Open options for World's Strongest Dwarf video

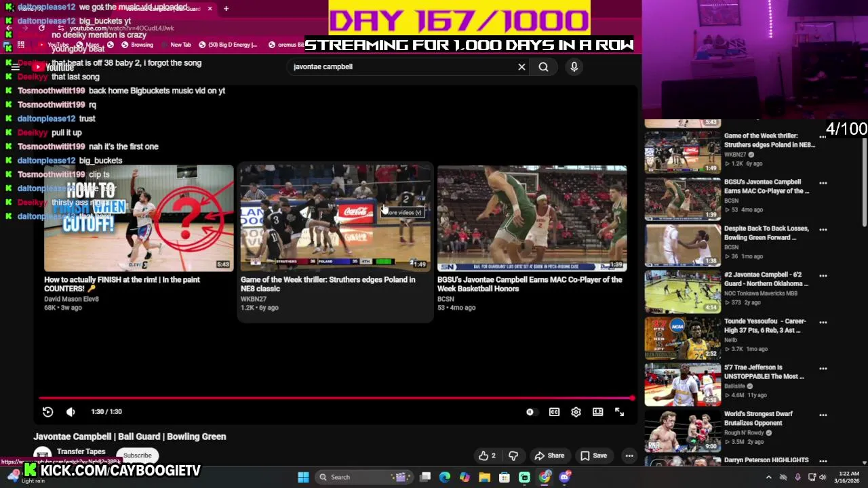click(823, 415)
